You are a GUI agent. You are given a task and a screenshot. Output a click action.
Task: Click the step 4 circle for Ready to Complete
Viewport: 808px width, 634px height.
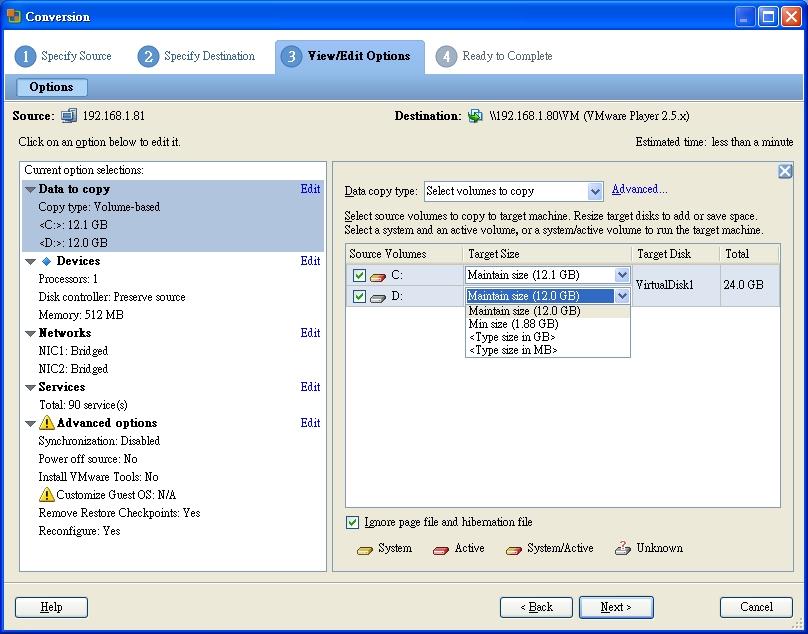point(446,56)
